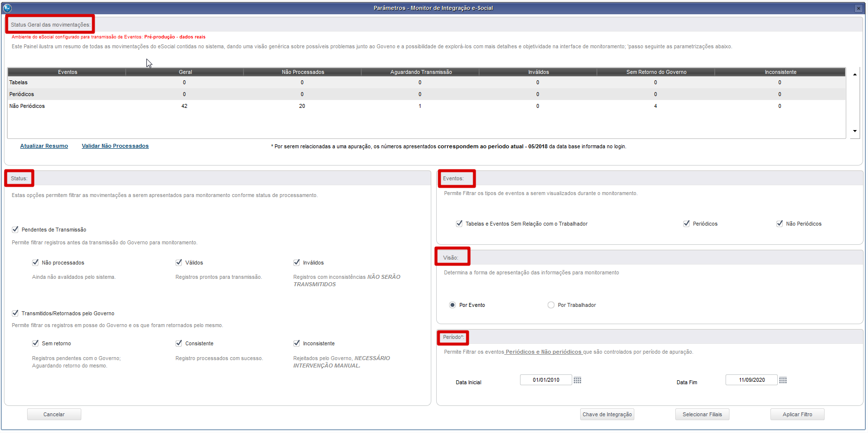The image size is (868, 433).
Task: Edit the Data Fim date field
Action: point(752,380)
